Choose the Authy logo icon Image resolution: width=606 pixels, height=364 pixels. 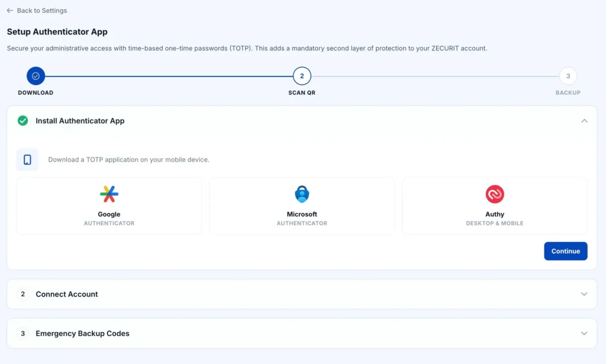(x=495, y=194)
